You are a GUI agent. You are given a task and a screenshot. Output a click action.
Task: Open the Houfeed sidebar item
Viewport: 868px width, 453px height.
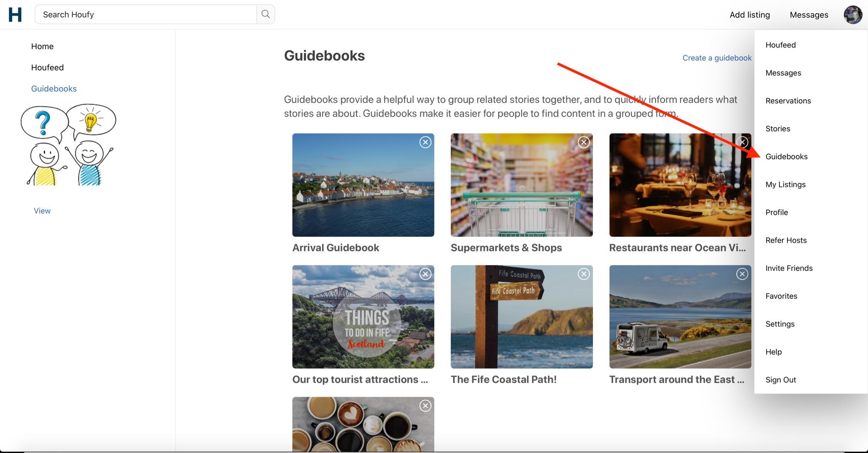(x=47, y=67)
